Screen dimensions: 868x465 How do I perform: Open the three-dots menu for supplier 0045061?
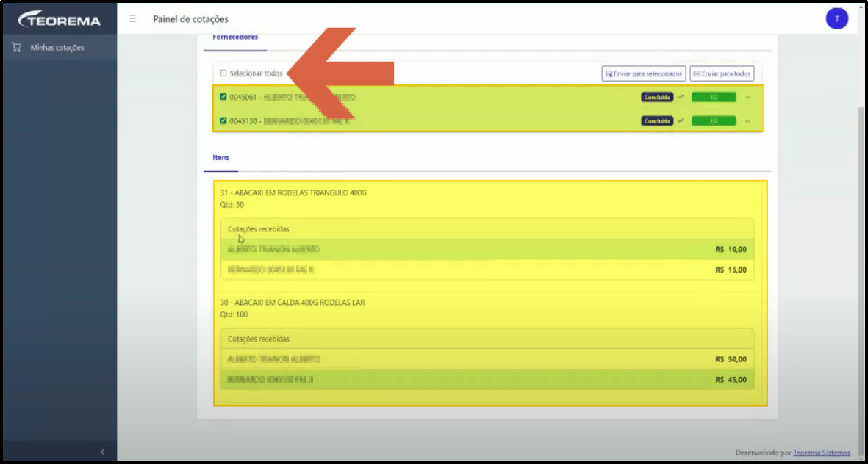[x=747, y=98]
